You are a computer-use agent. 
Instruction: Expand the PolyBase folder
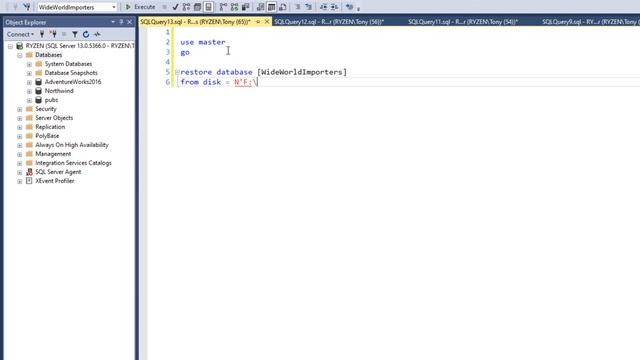20,136
